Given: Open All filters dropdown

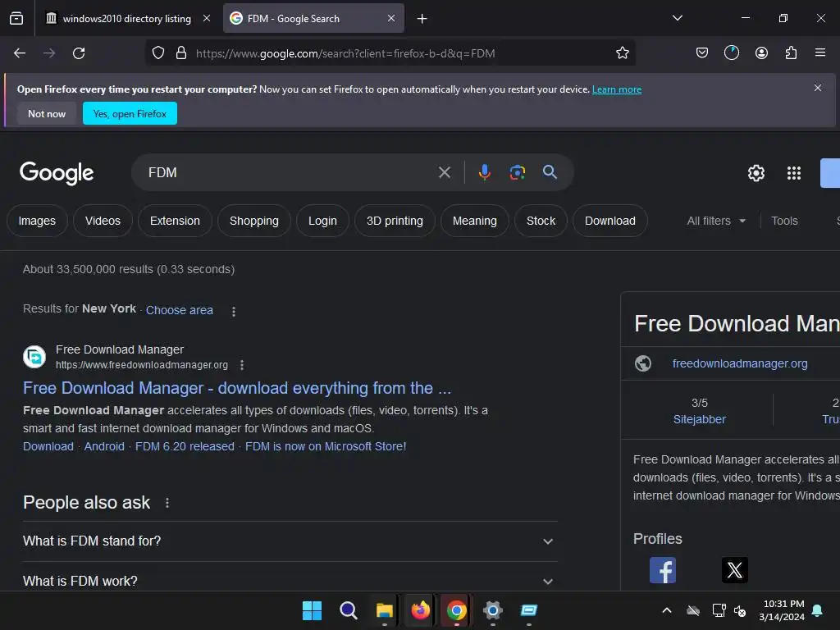Looking at the screenshot, I should pyautogui.click(x=716, y=221).
